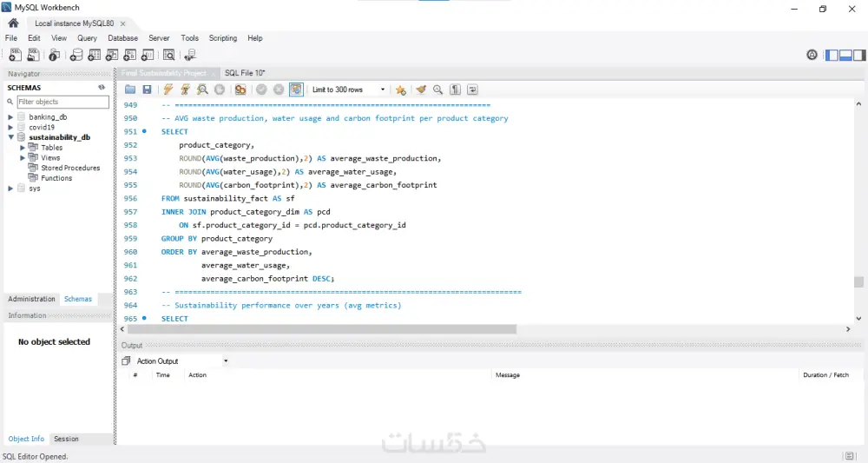Screen dimensions: 868x463
Task: Expand Views under sustainability_db
Action: (23, 157)
